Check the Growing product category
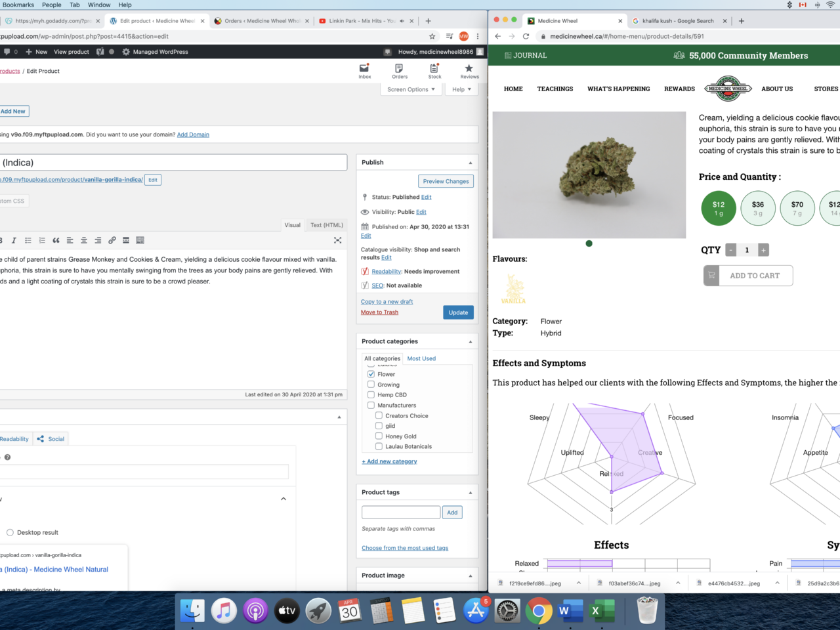 coord(371,385)
